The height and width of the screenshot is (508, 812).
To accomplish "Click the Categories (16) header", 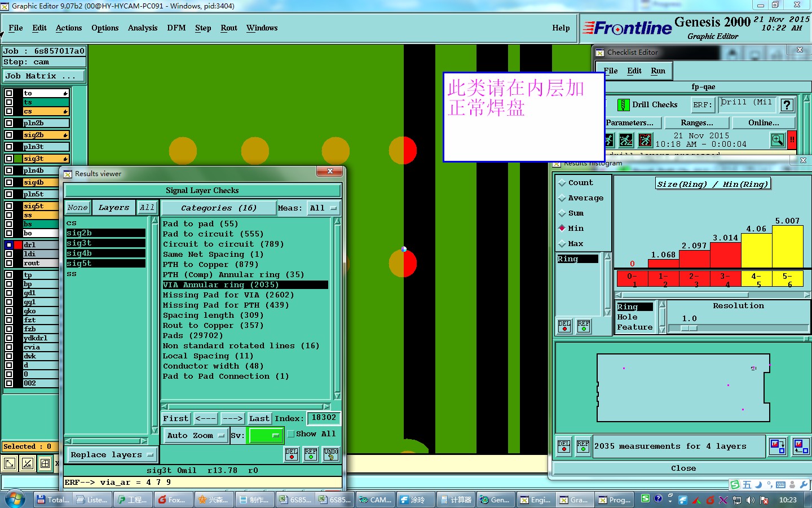I will tap(219, 208).
